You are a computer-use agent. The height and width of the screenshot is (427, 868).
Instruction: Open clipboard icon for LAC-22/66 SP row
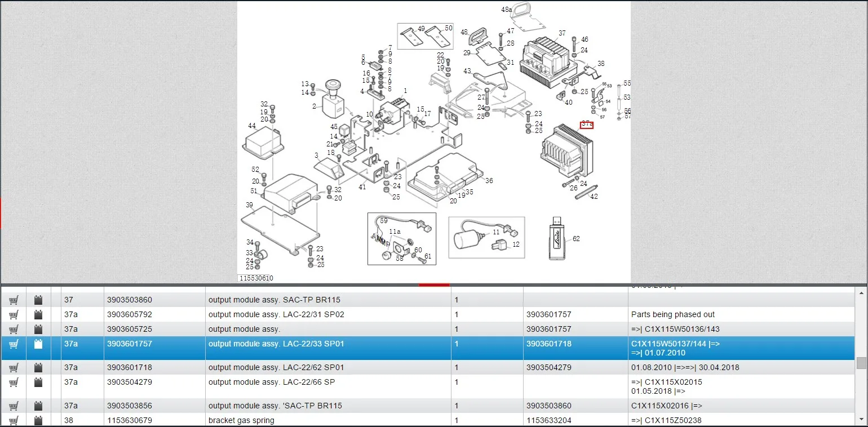click(38, 382)
